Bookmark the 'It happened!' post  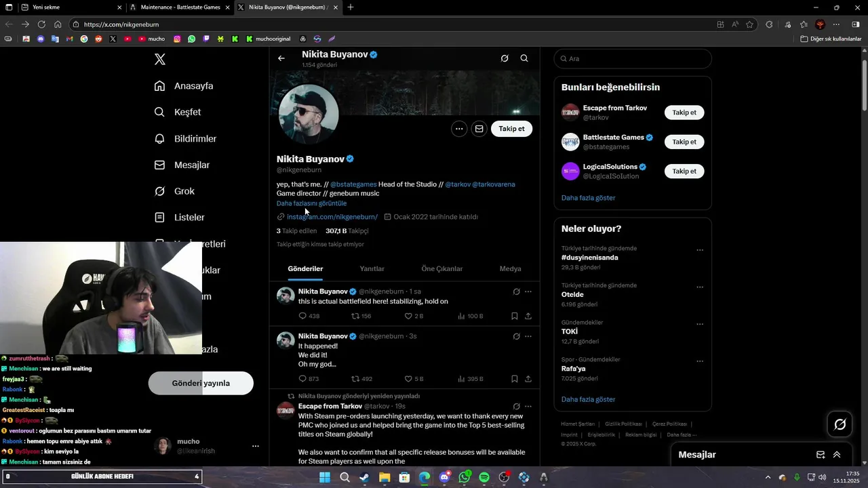pos(515,379)
